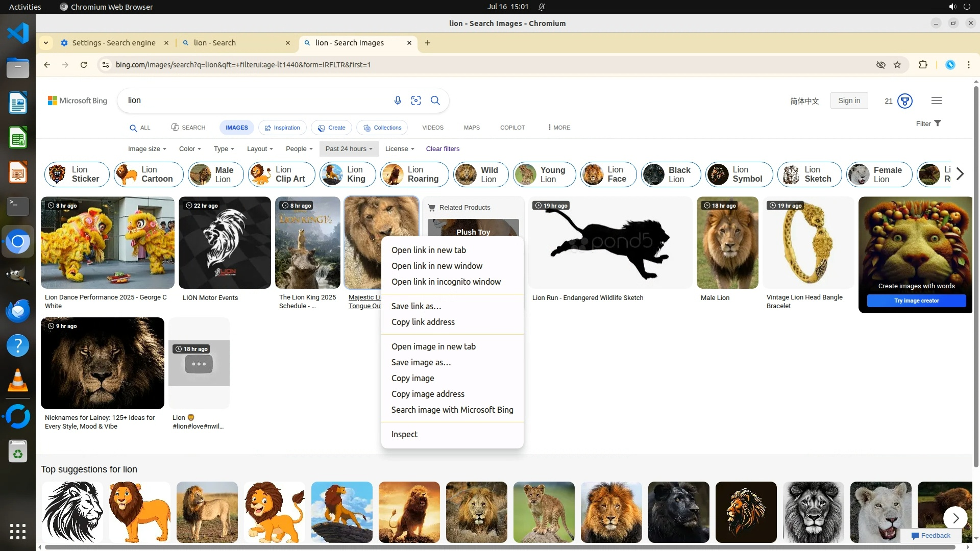Open visual search camera icon
The width and height of the screenshot is (980, 551).
(x=416, y=101)
